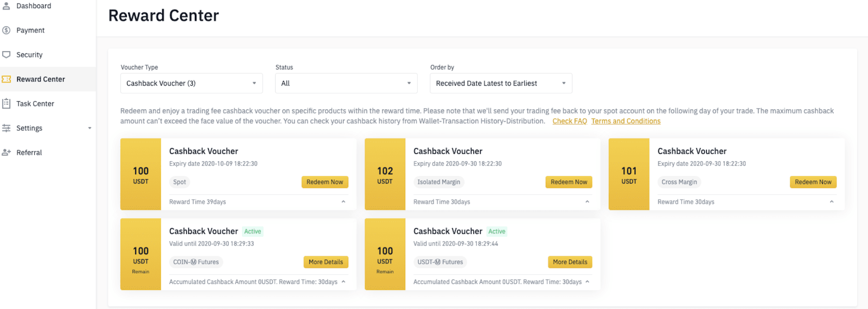Collapse the Cross Margin voucher chevron
This screenshot has width=868, height=309.
[x=832, y=201]
